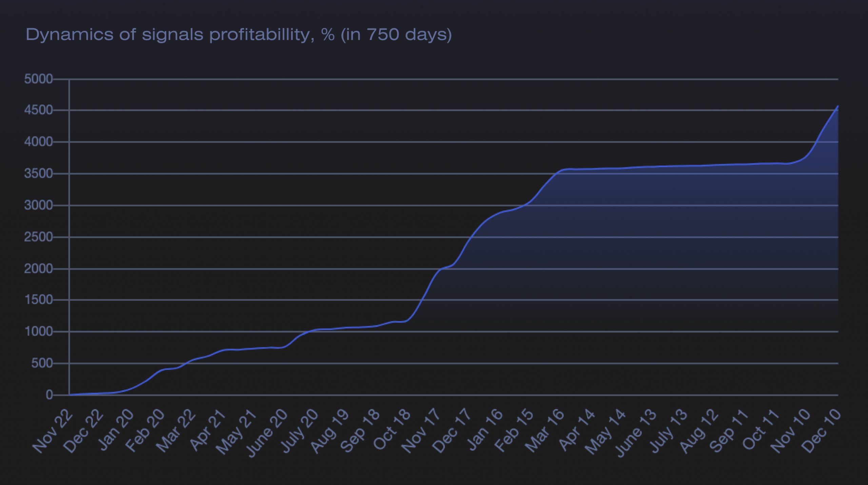Viewport: 868px width, 485px height.
Task: Click the x-axis label Feb 15
Action: (514, 430)
